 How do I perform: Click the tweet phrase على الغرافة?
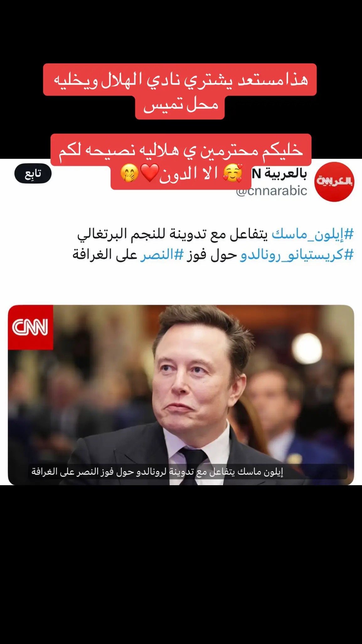(x=105, y=254)
